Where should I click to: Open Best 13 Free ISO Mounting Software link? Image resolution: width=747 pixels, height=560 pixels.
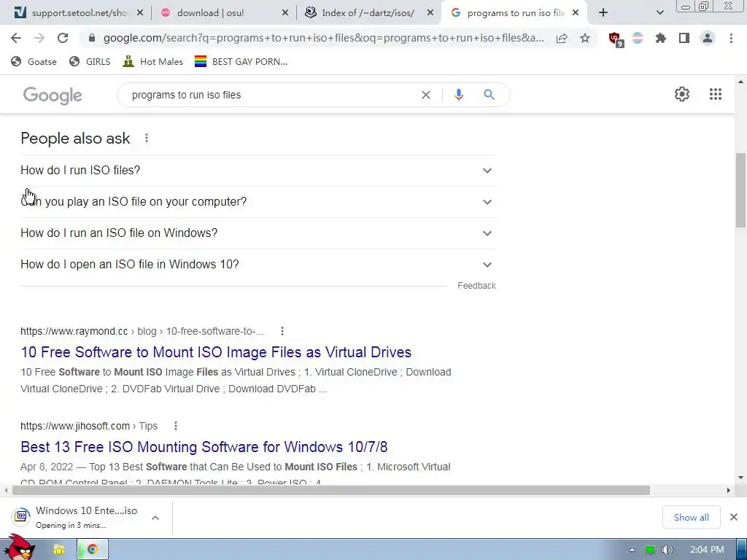(x=204, y=447)
